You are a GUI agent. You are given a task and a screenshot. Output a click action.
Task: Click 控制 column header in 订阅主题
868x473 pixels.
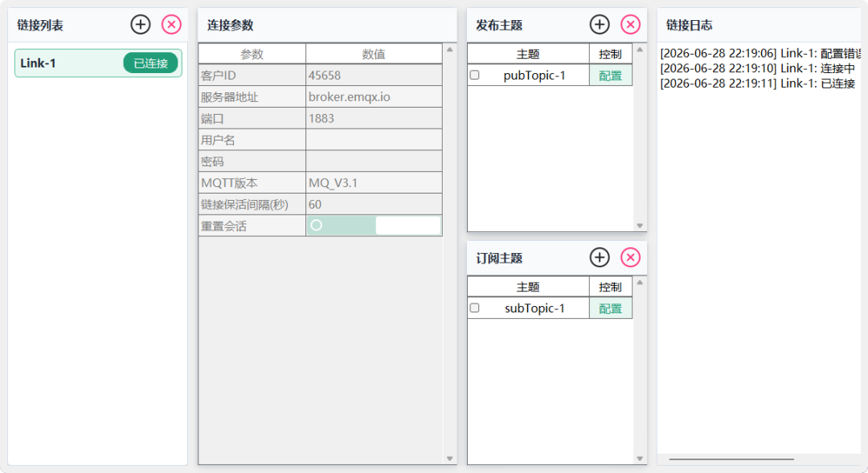tap(611, 287)
